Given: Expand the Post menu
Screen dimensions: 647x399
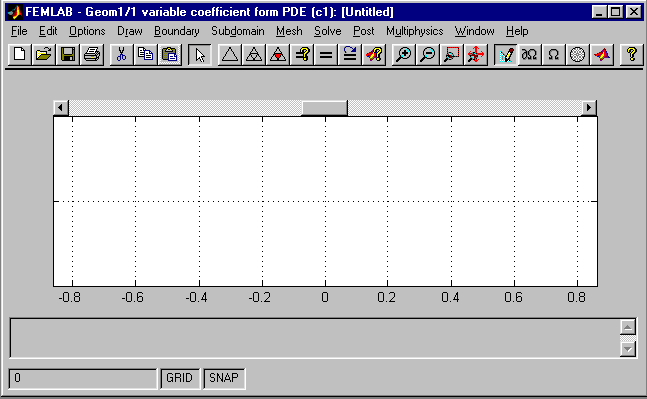Looking at the screenshot, I should (x=364, y=31).
